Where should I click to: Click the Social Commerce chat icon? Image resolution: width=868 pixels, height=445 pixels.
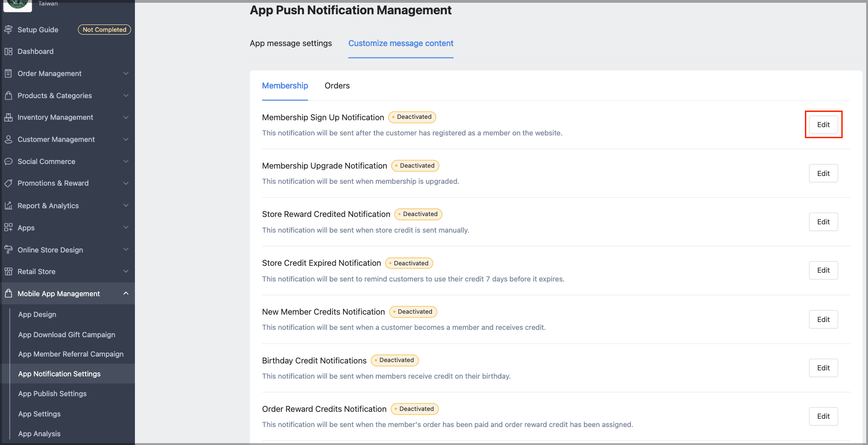point(8,161)
